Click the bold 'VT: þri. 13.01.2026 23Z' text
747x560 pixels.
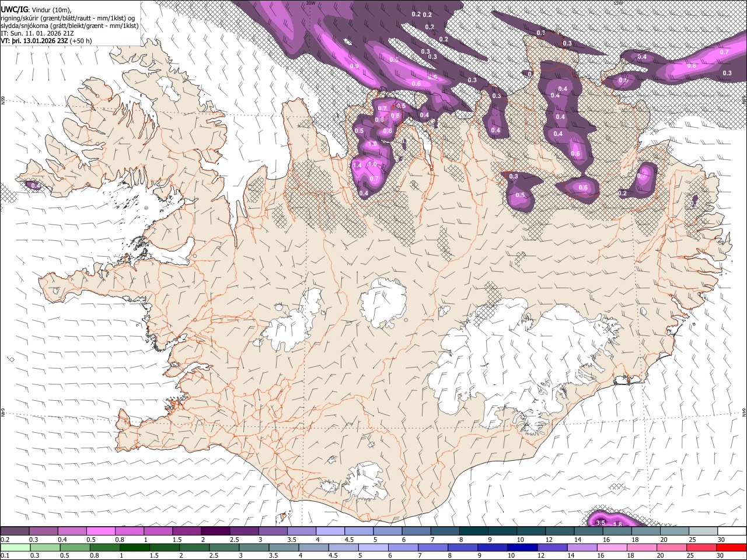tap(34, 41)
